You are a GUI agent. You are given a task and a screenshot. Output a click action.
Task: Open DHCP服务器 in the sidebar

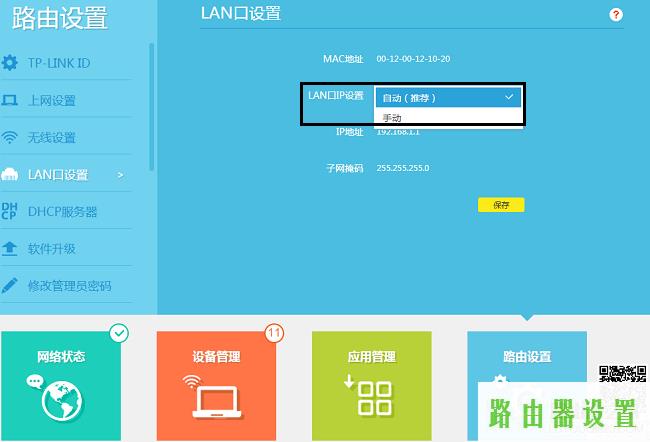[62, 211]
